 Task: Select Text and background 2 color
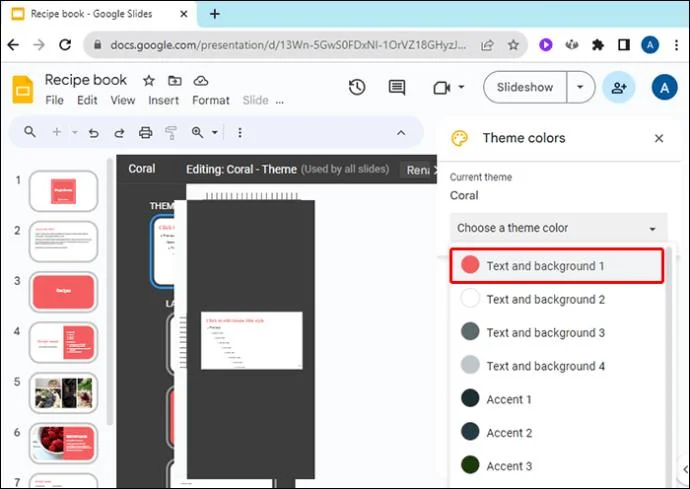coord(557,299)
